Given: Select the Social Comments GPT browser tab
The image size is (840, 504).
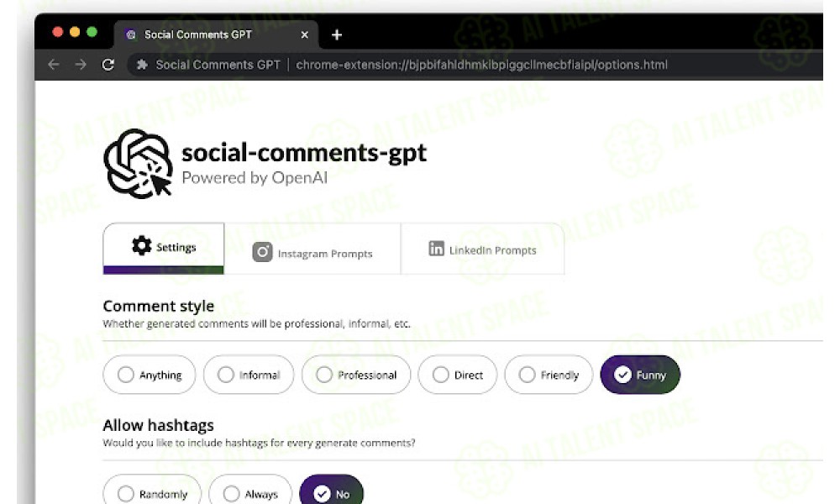Looking at the screenshot, I should pyautogui.click(x=217, y=34).
